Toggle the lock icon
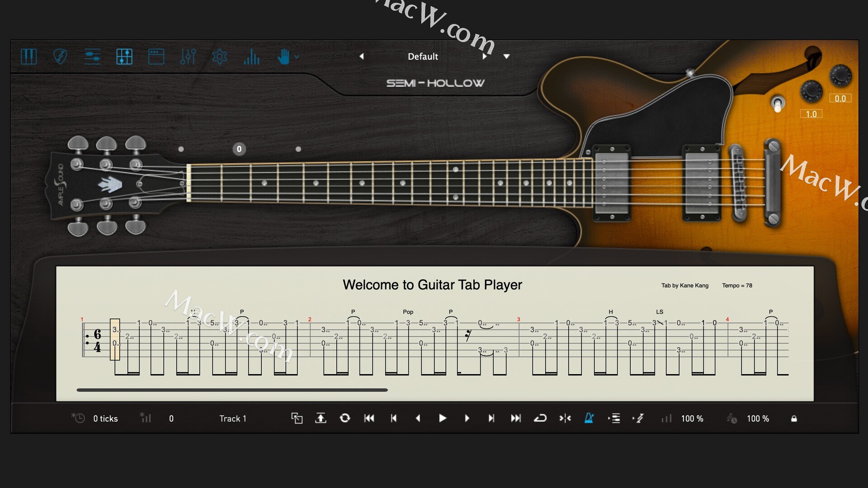This screenshot has width=868, height=488. point(794,418)
